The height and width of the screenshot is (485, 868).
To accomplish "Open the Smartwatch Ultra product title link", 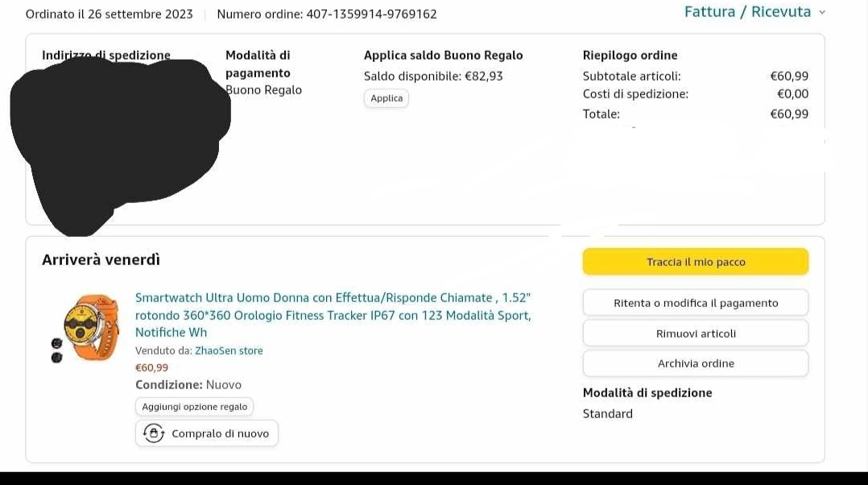I will 333,315.
